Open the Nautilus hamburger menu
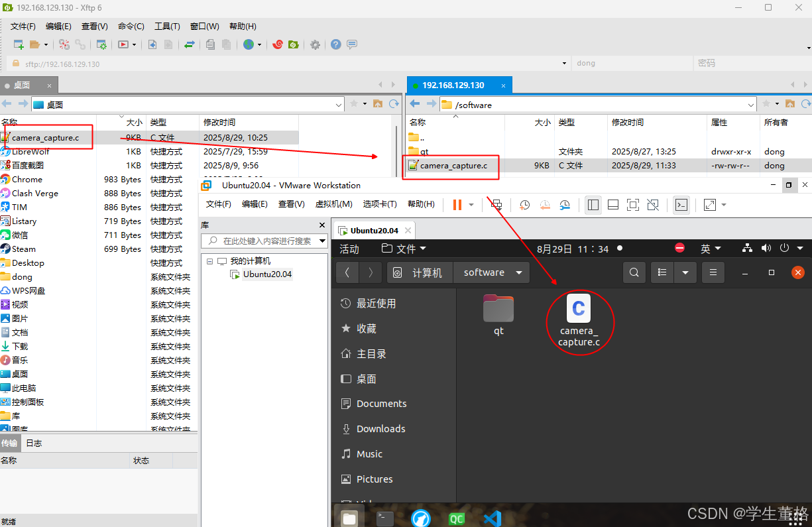The image size is (812, 527). click(713, 272)
